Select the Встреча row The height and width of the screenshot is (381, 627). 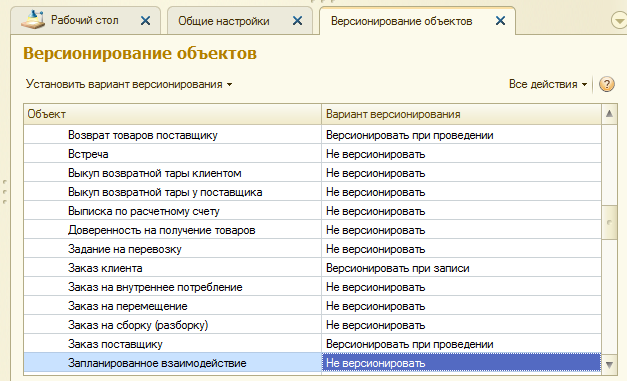pyautogui.click(x=312, y=154)
